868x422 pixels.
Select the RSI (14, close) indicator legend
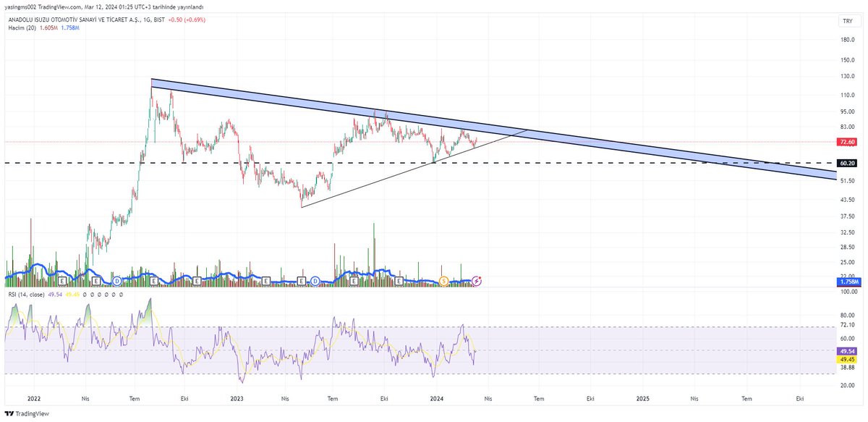pyautogui.click(x=26, y=295)
